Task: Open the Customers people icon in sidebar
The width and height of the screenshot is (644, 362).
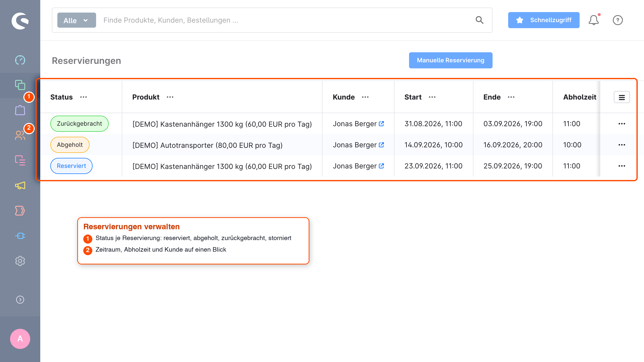Action: (x=20, y=135)
